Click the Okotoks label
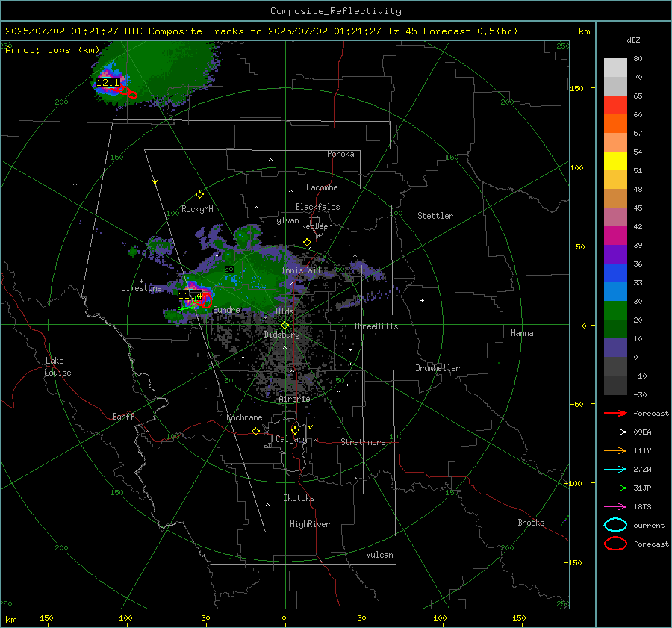Screen dimensions: 672x628 tap(299, 497)
